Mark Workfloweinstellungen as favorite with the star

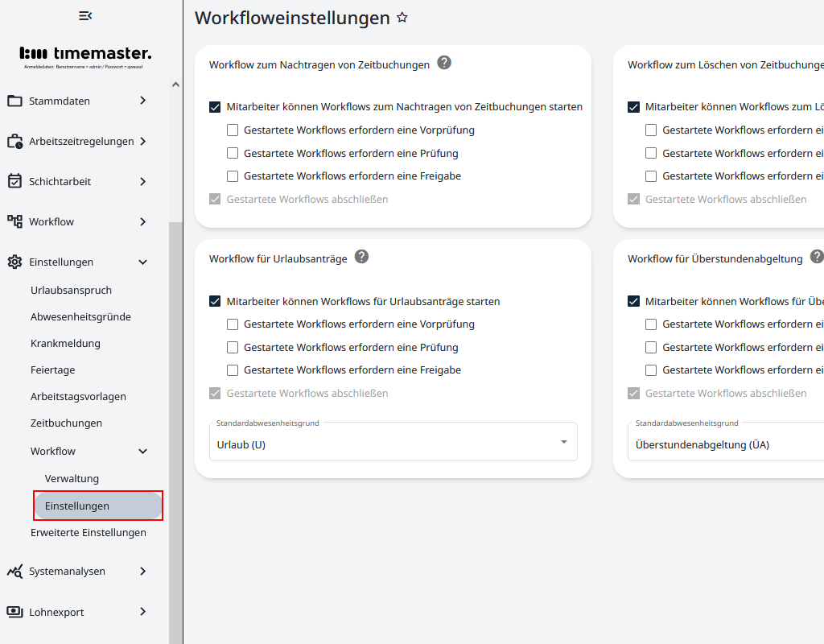[402, 16]
